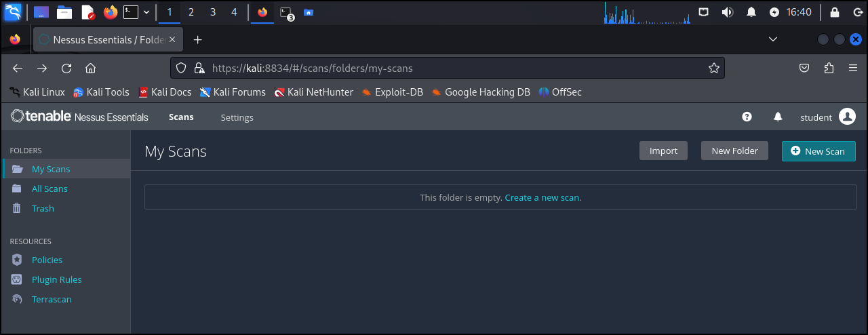The width and height of the screenshot is (868, 335).
Task: Select the My Scans folder
Action: [x=66, y=169]
